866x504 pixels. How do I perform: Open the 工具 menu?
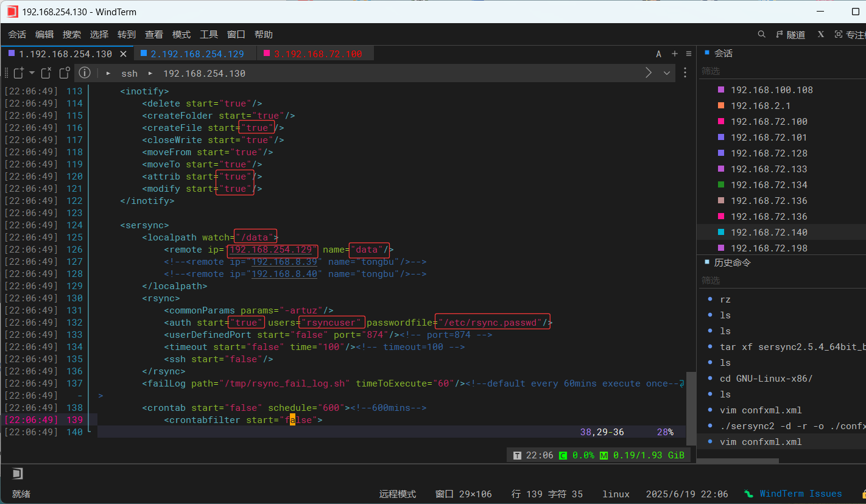coord(209,34)
